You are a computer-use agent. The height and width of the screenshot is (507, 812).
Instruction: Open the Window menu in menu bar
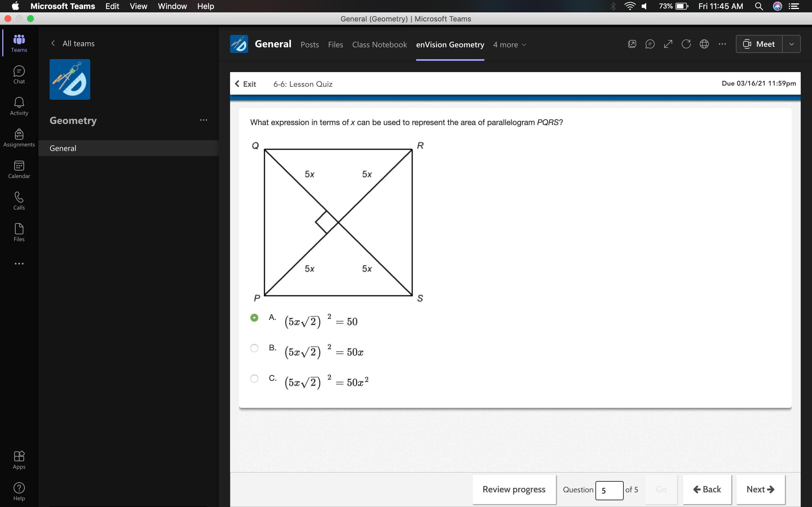(172, 6)
